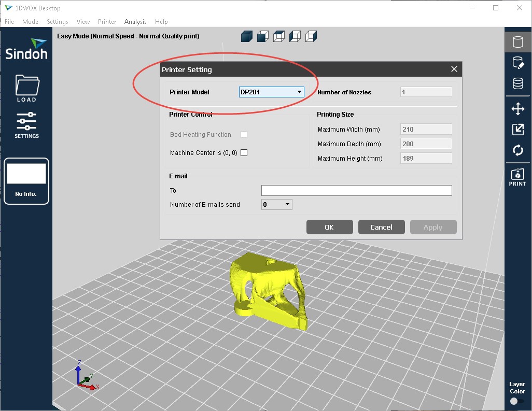The height and width of the screenshot is (411, 532).
Task: Open the View menu
Action: point(83,22)
